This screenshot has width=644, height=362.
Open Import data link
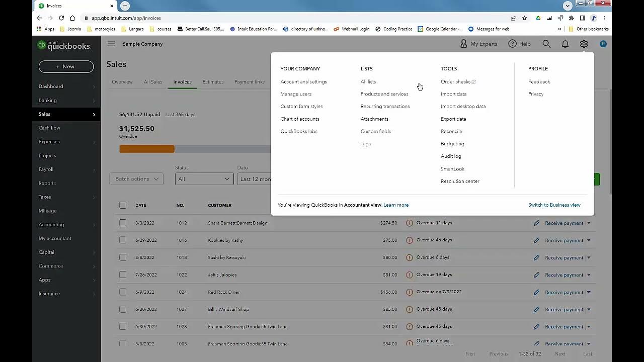point(453,94)
